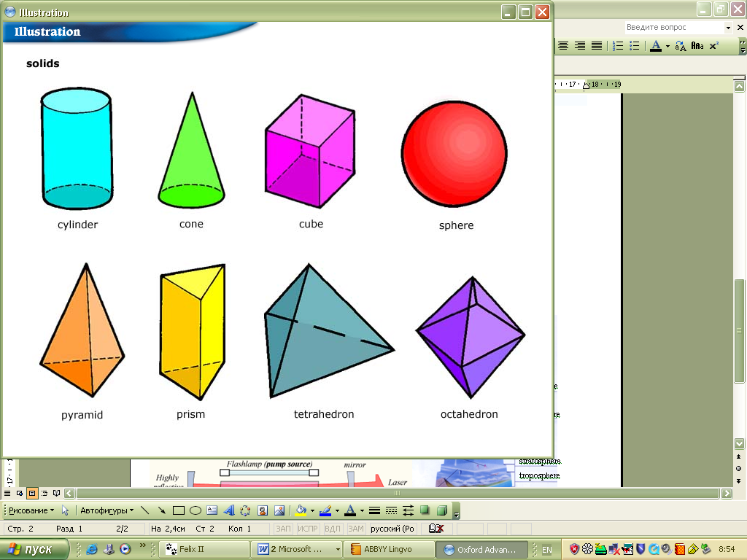Switch to ABBYY Lingvo taskbar button
The height and width of the screenshot is (560, 747).
(390, 549)
